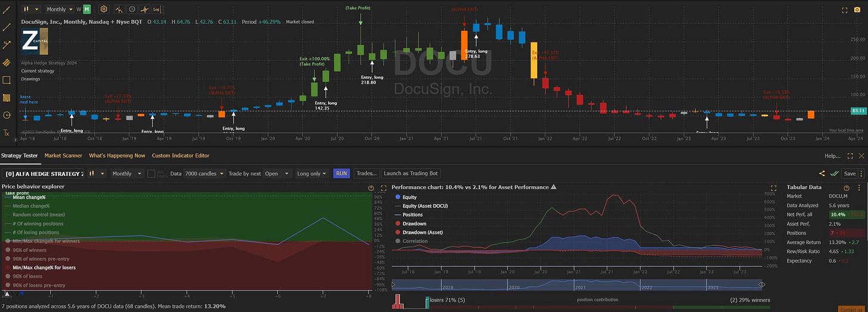
Task: Select the parallel channel lines tool
Action: click(7, 62)
